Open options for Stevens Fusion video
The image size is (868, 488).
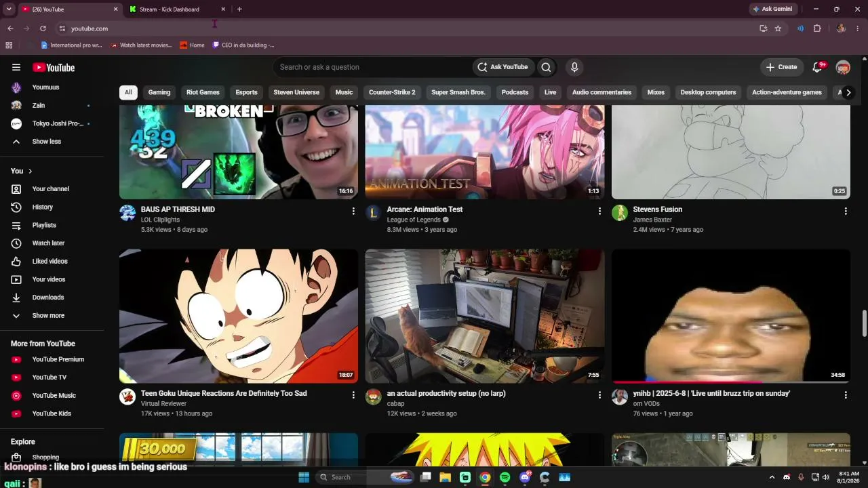[x=846, y=211]
